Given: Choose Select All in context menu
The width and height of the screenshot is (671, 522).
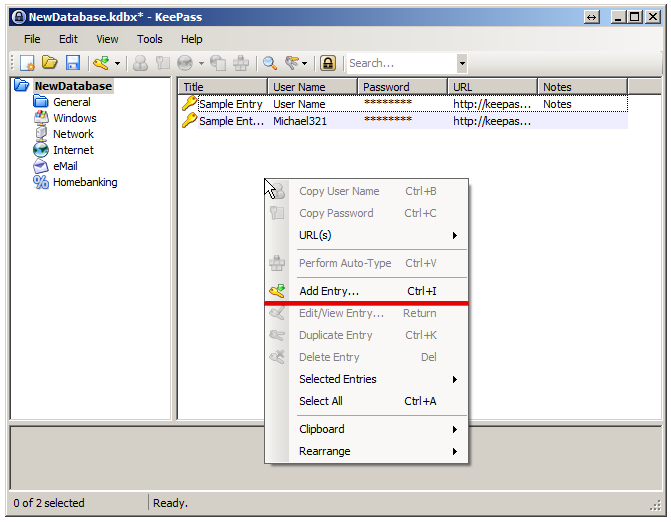Looking at the screenshot, I should click(x=321, y=401).
